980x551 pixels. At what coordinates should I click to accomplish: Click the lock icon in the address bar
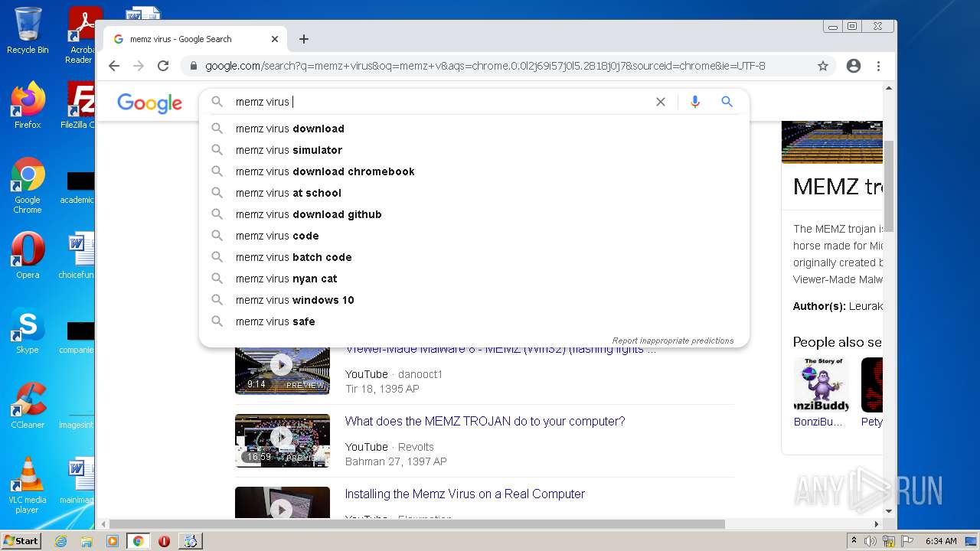(x=192, y=66)
